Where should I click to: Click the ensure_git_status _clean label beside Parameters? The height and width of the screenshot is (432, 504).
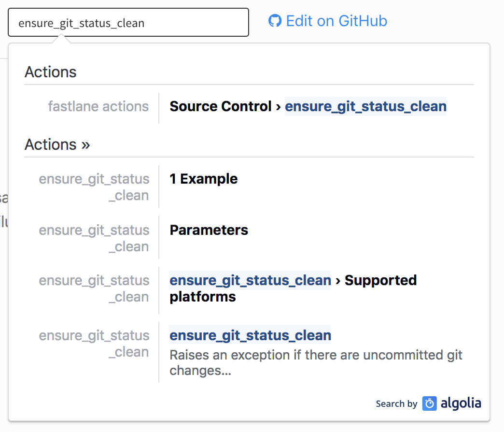94,238
